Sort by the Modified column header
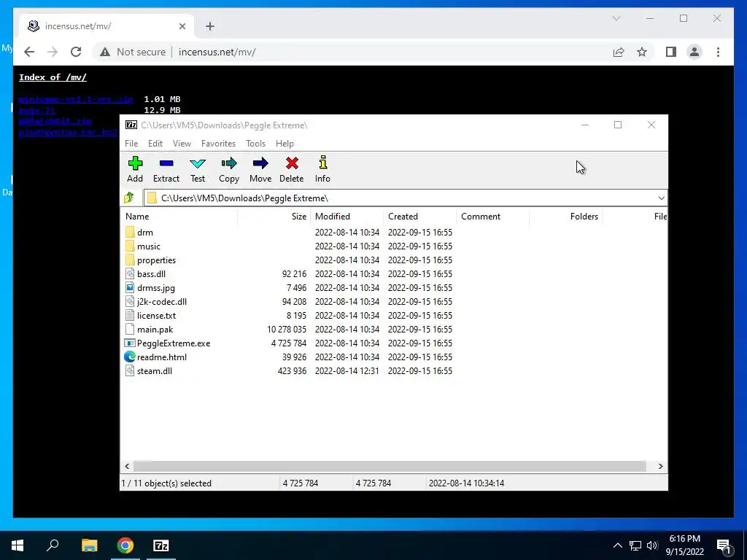The height and width of the screenshot is (560, 747). coord(347,216)
